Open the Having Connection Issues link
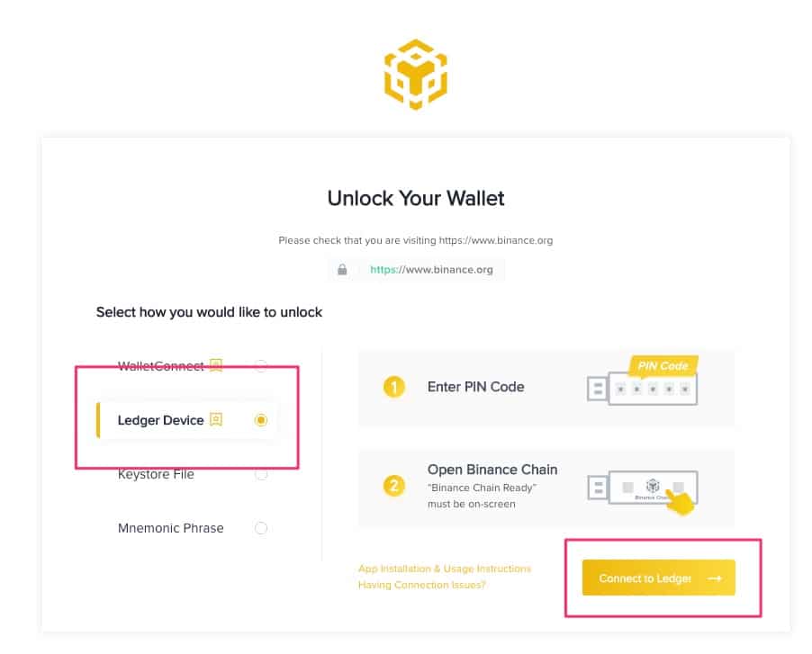The image size is (812, 654). 422,585
